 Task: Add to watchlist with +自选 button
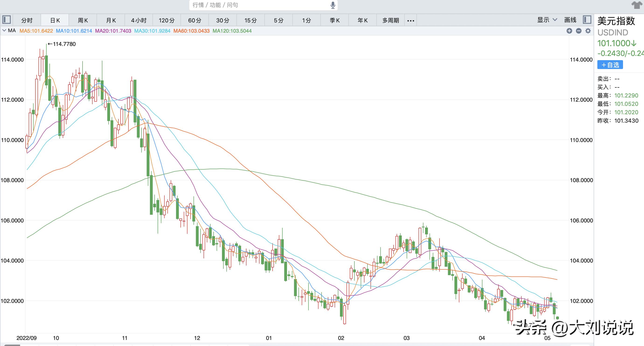point(610,65)
